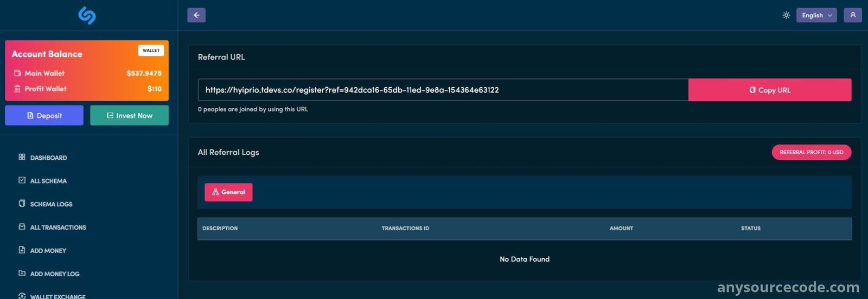Image resolution: width=868 pixels, height=299 pixels.
Task: Click Add Money file icon
Action: [22, 250]
